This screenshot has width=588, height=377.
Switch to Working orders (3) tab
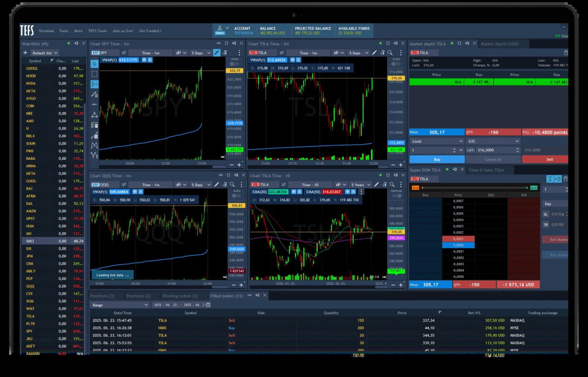click(180, 296)
